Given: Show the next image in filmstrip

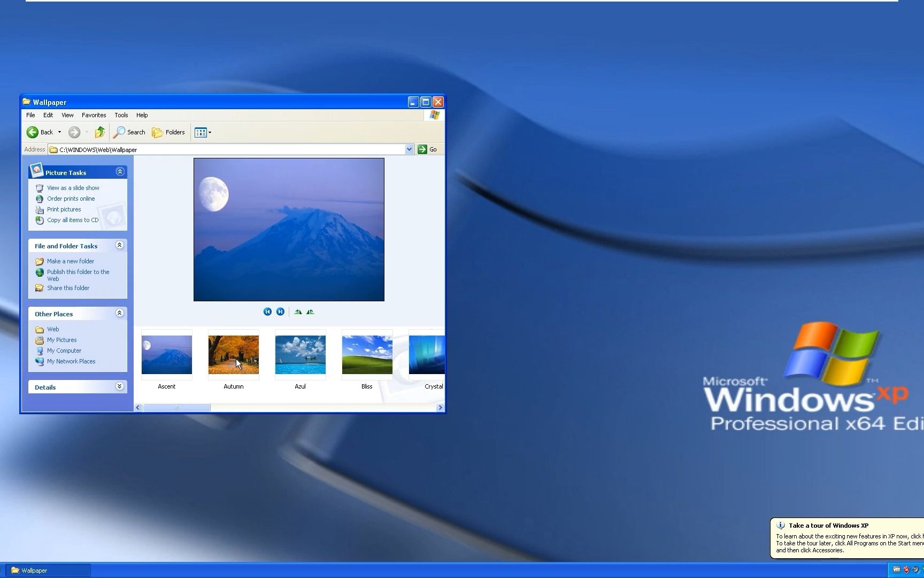Looking at the screenshot, I should point(280,311).
